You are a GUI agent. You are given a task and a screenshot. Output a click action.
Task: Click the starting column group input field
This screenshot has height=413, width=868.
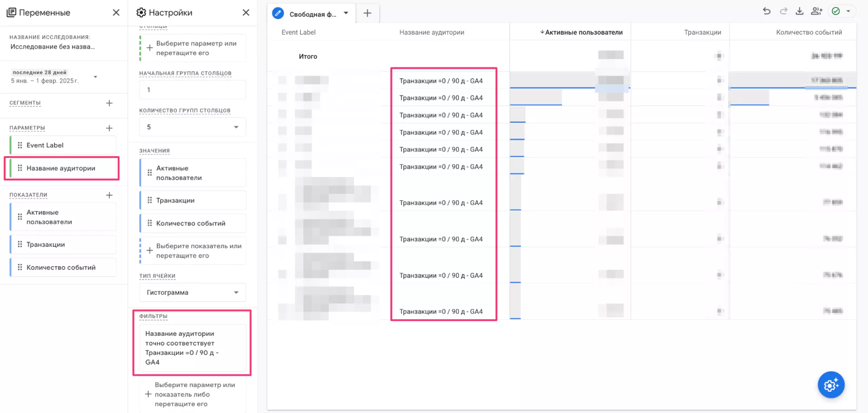192,90
